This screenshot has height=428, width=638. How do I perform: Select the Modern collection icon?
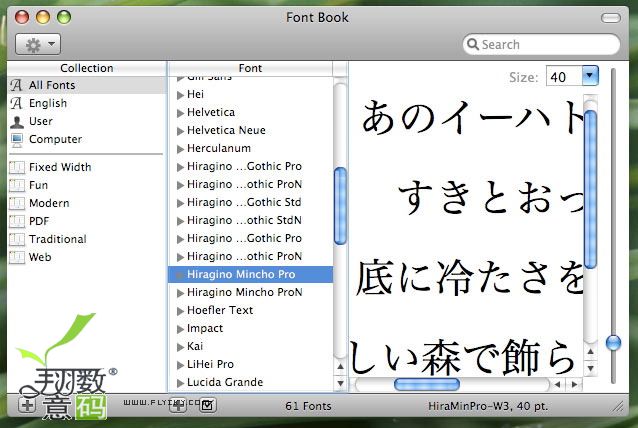pos(17,203)
